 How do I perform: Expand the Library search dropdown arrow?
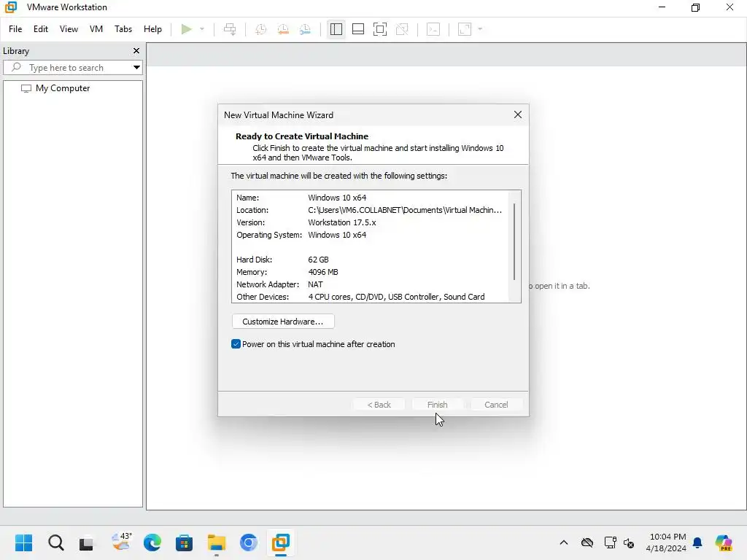point(136,68)
